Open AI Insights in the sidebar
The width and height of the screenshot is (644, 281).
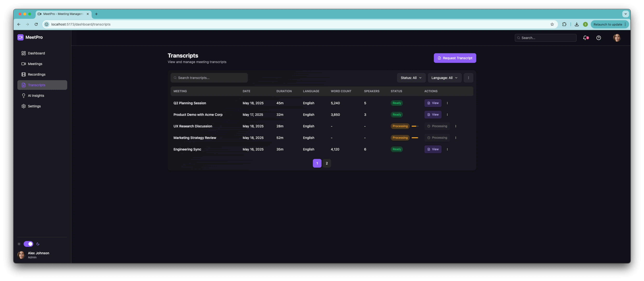coord(36,96)
